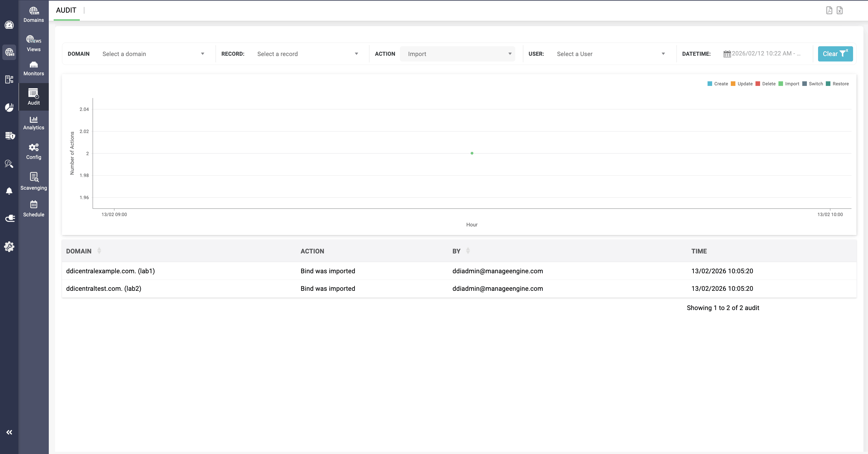Screen dimensions: 868x454
Task: Click the DATETIME range field
Action: pos(765,54)
